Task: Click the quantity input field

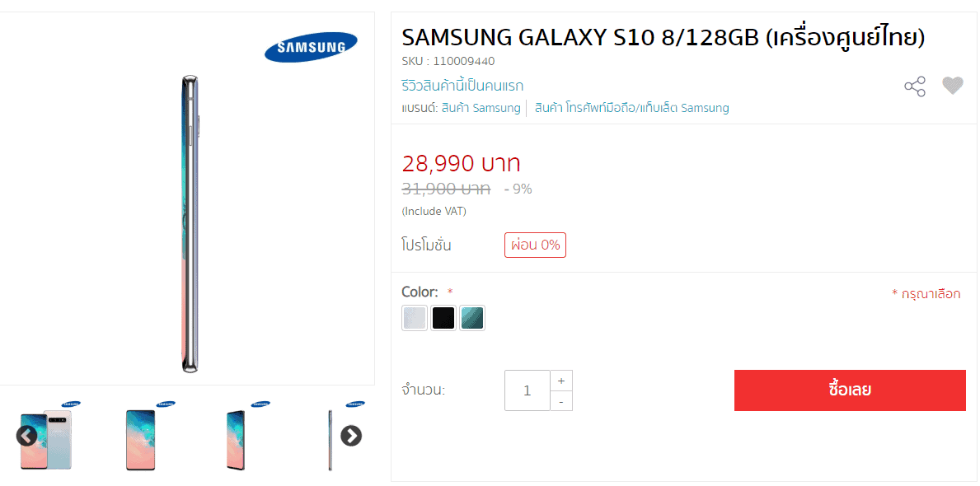Action: point(528,390)
